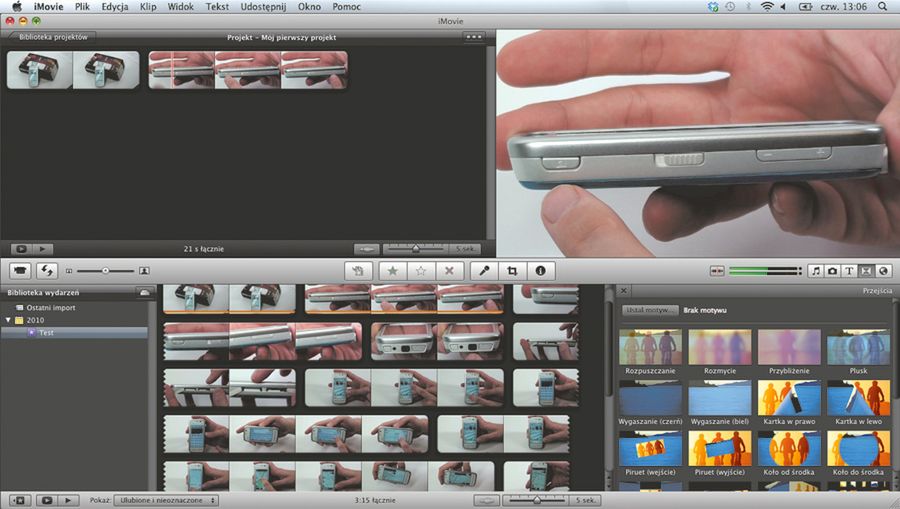Image resolution: width=900 pixels, height=509 pixels.
Task: Toggle the event browser filmstrip view button
Action: click(x=487, y=500)
